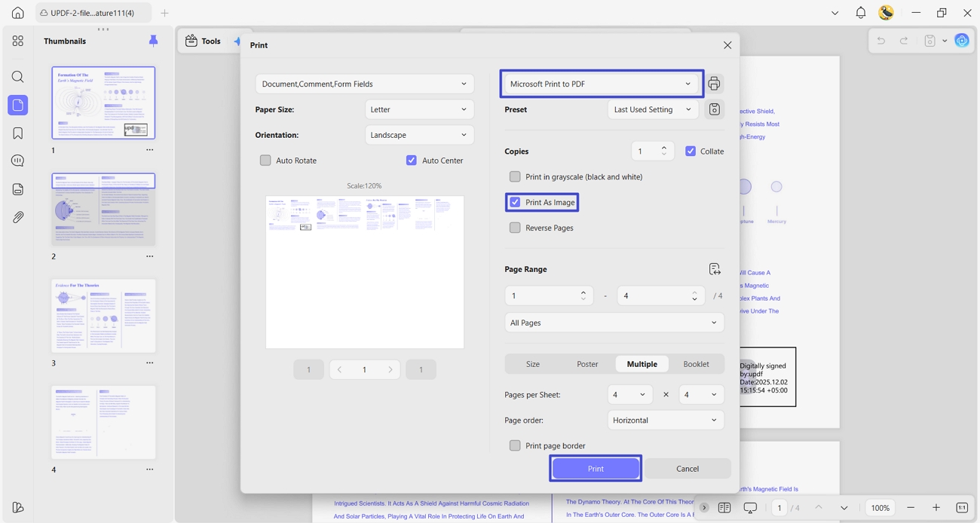This screenshot has width=980, height=523.
Task: Click the undo arrow in top toolbar
Action: (x=880, y=41)
